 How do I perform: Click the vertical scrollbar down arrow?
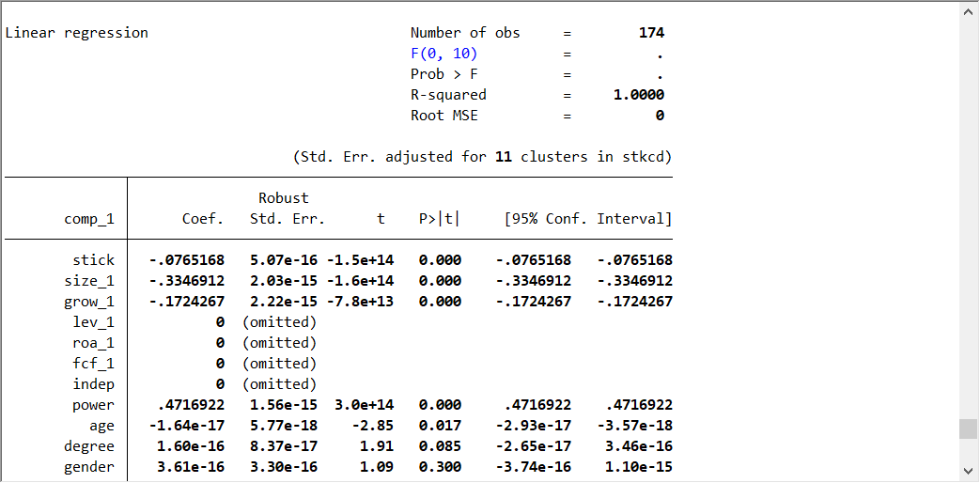tap(969, 471)
